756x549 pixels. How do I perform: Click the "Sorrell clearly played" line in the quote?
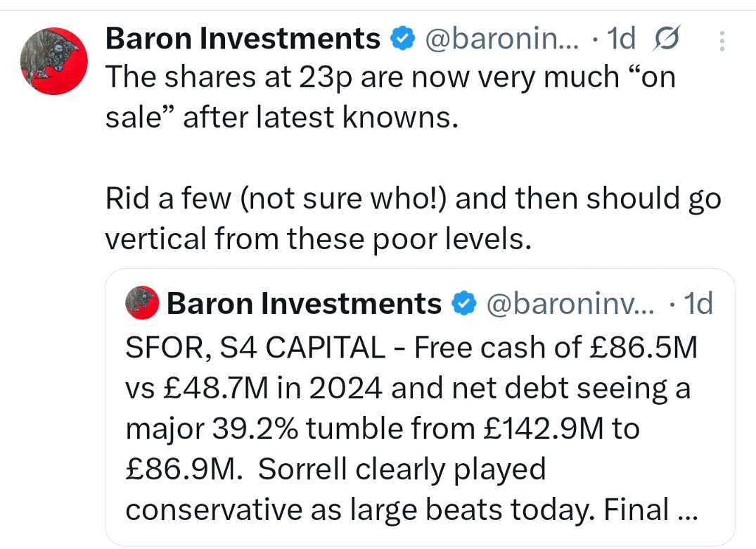335,470
